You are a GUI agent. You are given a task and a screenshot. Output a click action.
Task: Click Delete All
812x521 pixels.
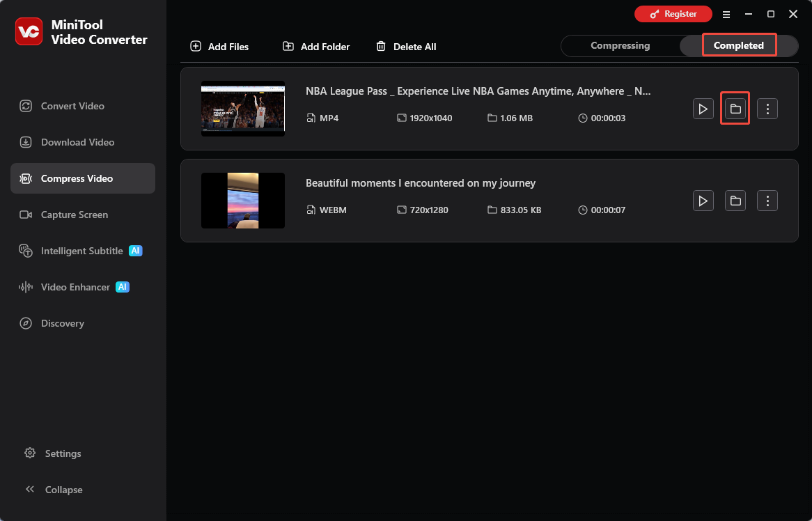(x=406, y=47)
